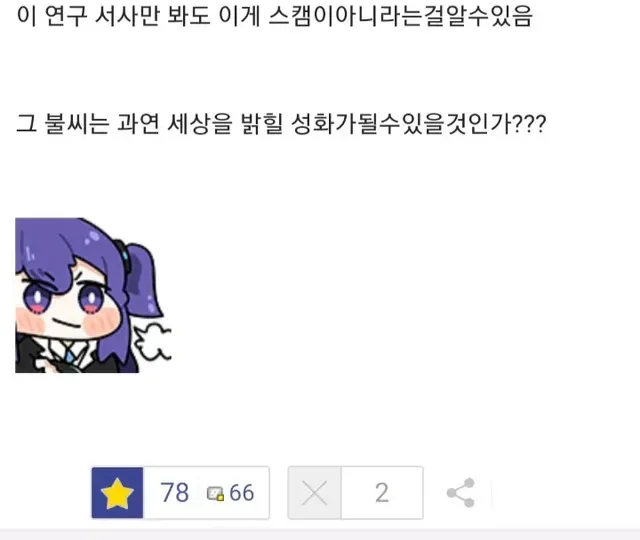Open the share icon next to downvote
The width and height of the screenshot is (640, 540).
[461, 493]
